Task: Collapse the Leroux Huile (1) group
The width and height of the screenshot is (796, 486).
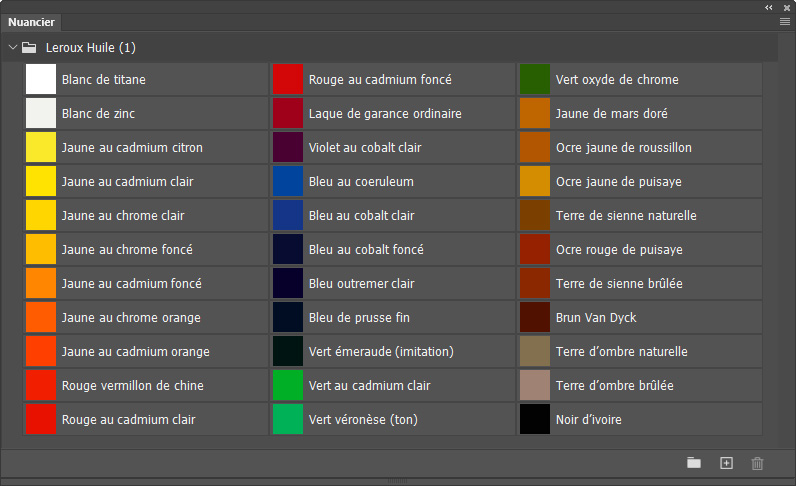Action: click(x=13, y=47)
